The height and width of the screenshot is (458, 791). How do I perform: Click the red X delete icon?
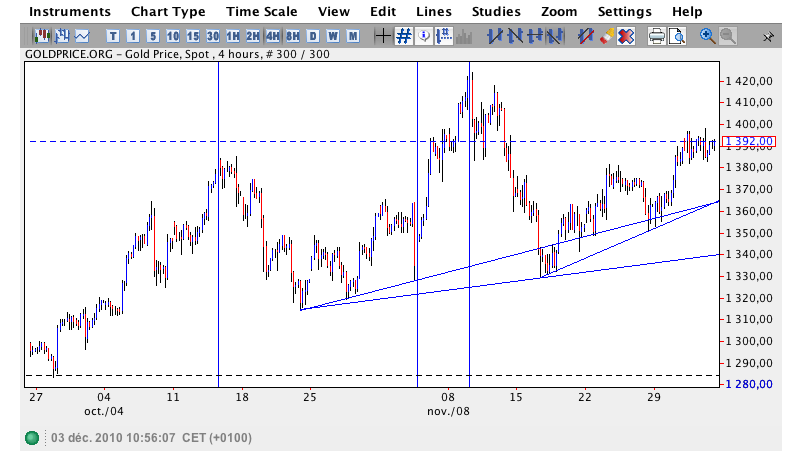626,36
